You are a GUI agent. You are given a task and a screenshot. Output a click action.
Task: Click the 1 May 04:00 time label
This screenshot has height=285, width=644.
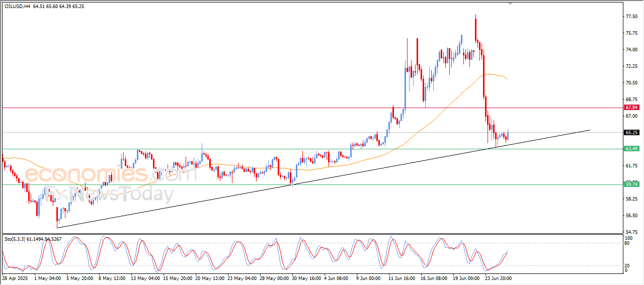[47, 277]
